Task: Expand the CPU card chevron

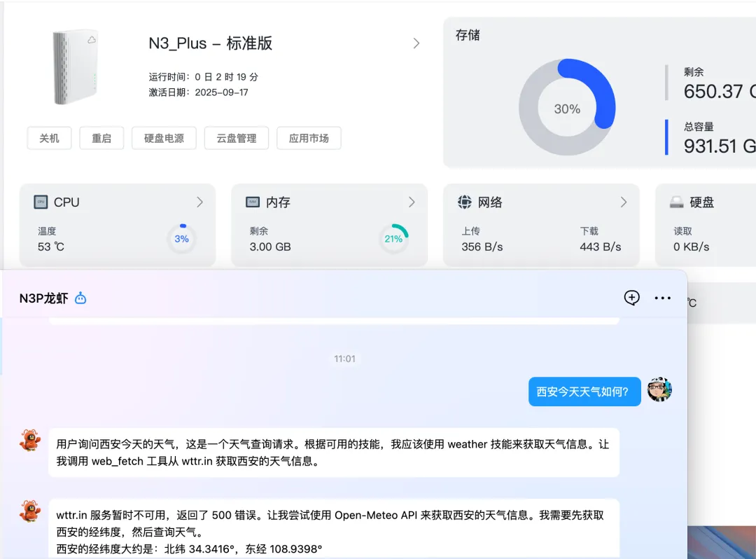Action: pyautogui.click(x=199, y=202)
